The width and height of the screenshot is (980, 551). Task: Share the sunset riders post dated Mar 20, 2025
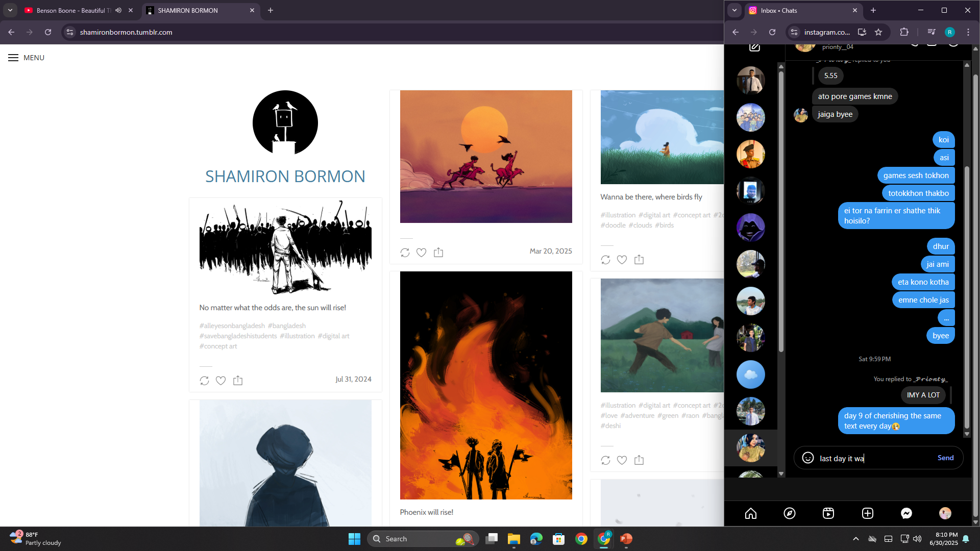coord(438,253)
